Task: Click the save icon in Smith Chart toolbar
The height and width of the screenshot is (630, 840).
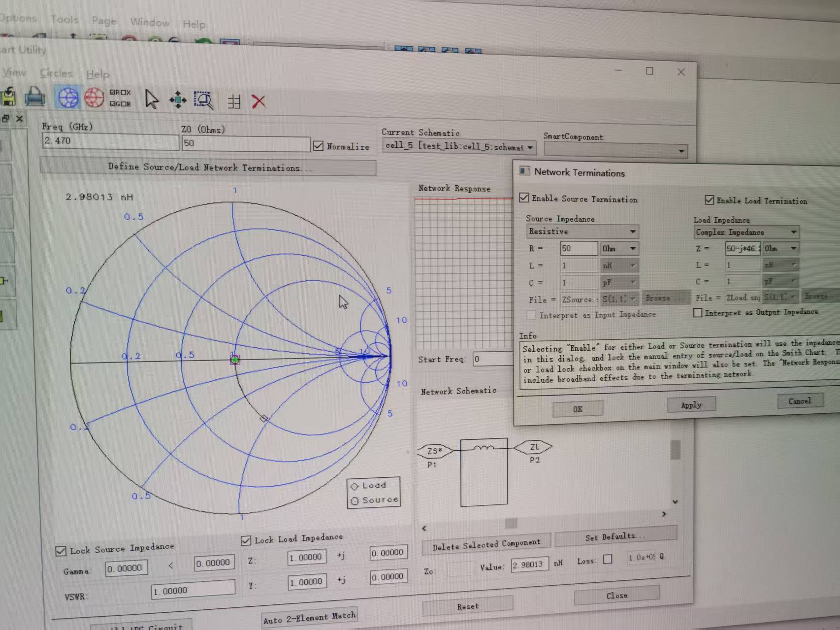Action: pyautogui.click(x=7, y=96)
